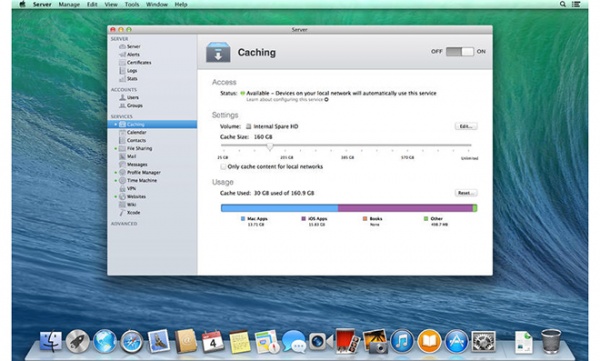600x361 pixels.
Task: Open the Manage menu
Action: coord(69,5)
